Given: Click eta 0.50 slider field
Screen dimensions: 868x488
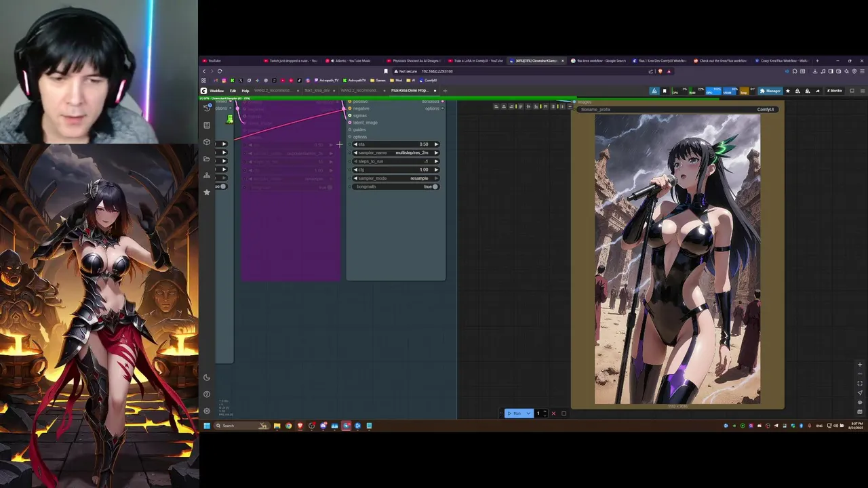Looking at the screenshot, I should 396,144.
